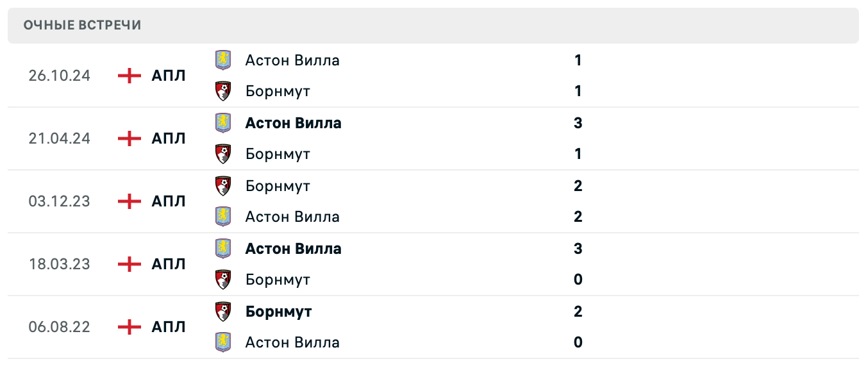Viewport: 868px width, 368px height.
Task: Click Bournemouth crest in 21.04.24 match
Action: (222, 154)
